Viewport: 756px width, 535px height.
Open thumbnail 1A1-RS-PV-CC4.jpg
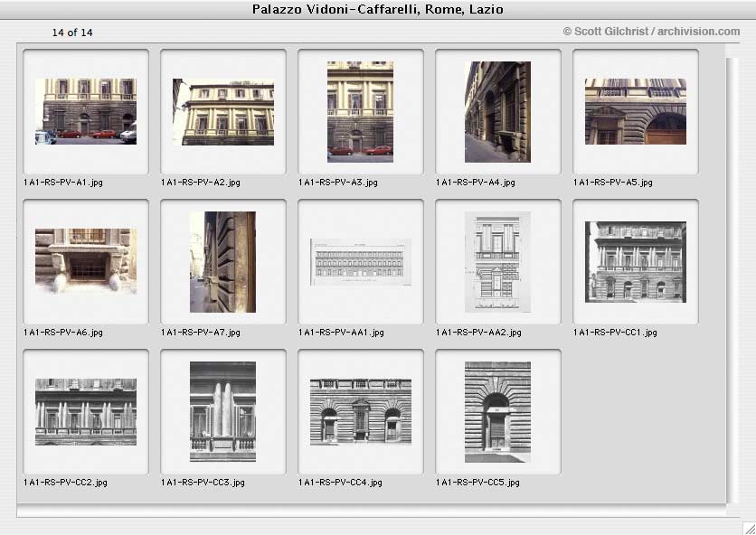coord(361,411)
